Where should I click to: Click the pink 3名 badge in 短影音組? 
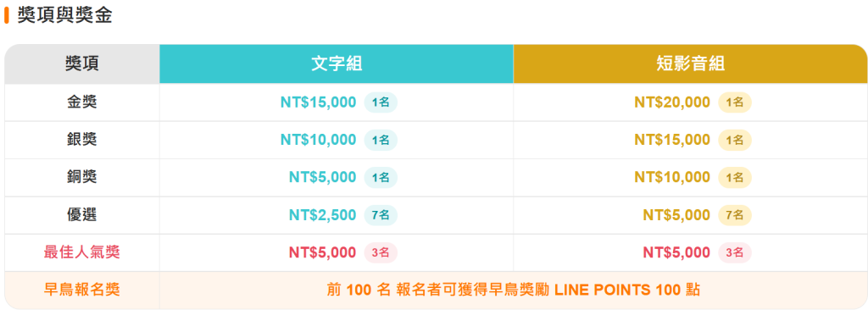[735, 252]
